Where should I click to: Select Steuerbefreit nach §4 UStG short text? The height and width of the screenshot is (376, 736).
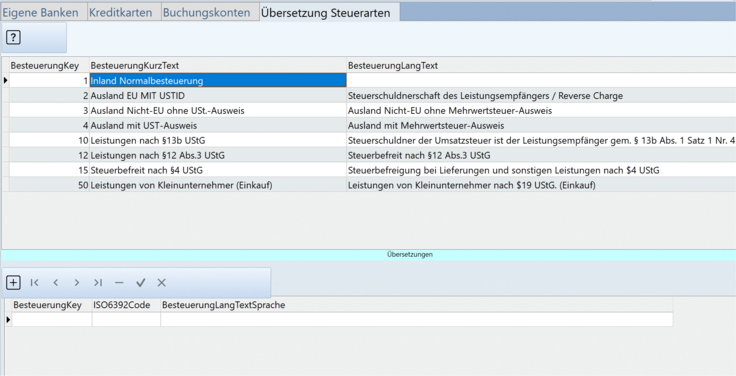point(217,170)
